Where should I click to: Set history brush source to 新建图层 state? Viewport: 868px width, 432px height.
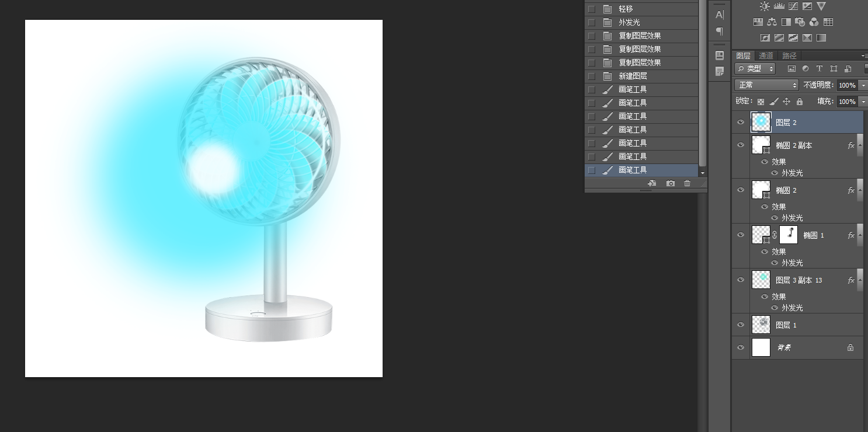click(592, 76)
